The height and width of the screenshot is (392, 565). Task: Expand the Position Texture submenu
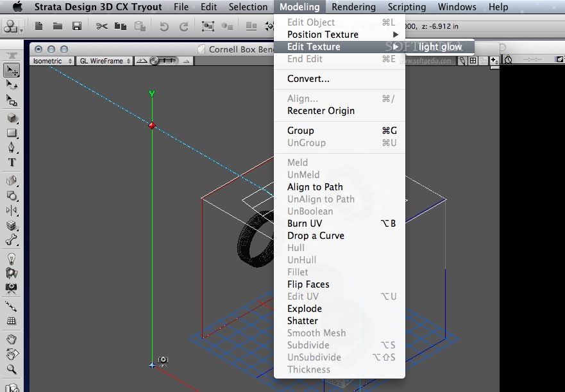[x=339, y=35]
